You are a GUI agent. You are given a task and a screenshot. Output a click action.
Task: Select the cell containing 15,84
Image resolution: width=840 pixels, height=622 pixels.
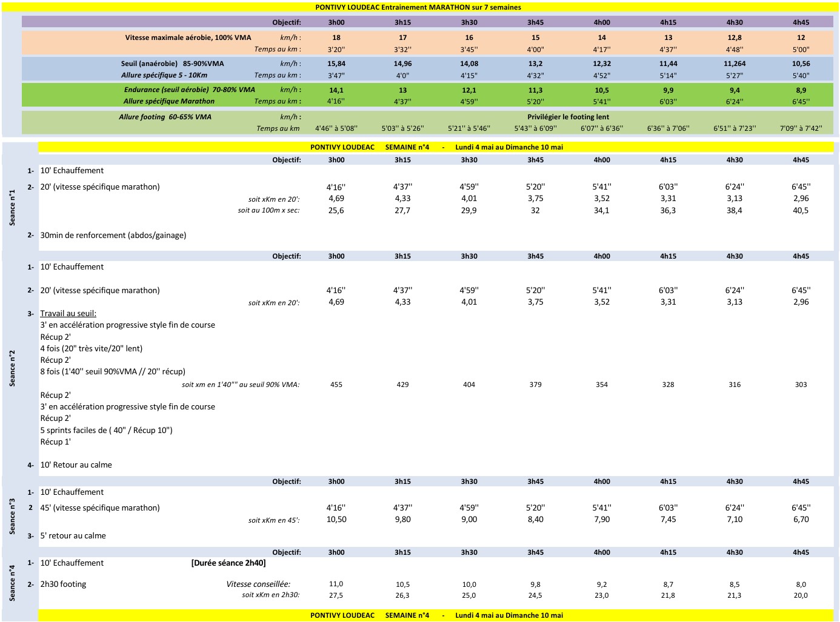[336, 64]
